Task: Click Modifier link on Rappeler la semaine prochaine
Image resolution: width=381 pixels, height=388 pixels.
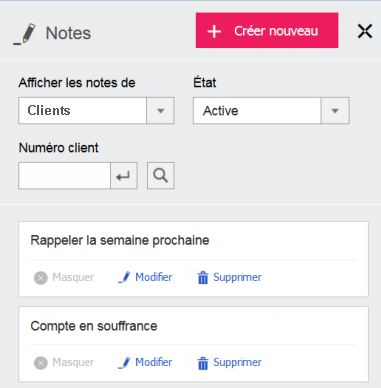Action: [154, 277]
